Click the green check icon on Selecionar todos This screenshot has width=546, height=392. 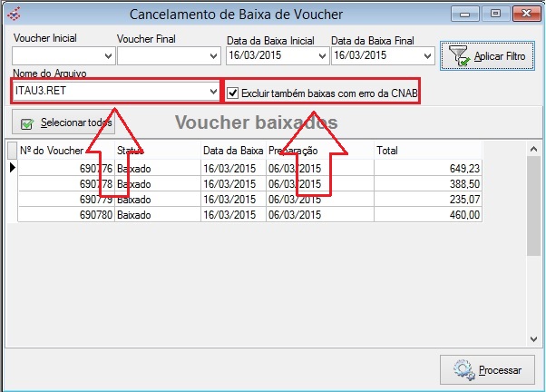point(27,122)
